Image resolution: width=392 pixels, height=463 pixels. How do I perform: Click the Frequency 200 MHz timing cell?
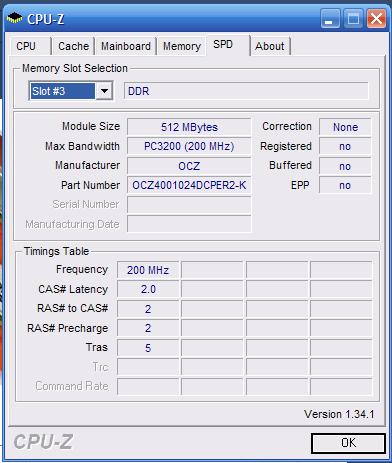click(148, 270)
